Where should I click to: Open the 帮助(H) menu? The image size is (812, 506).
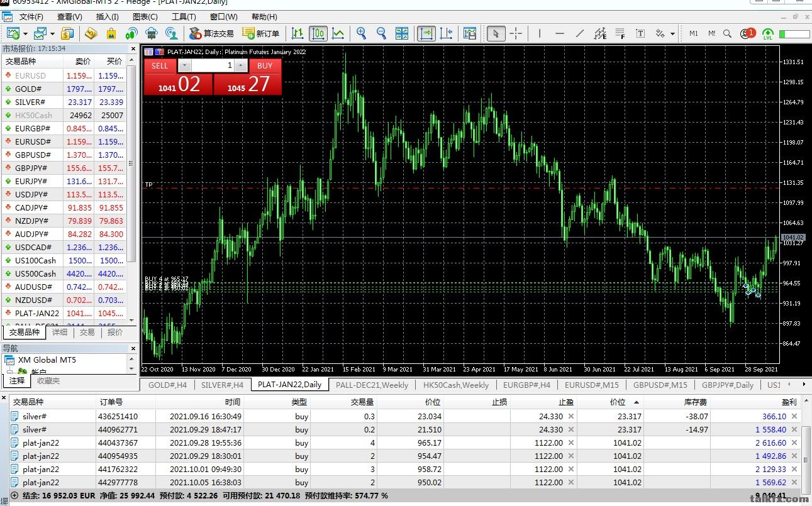click(264, 17)
